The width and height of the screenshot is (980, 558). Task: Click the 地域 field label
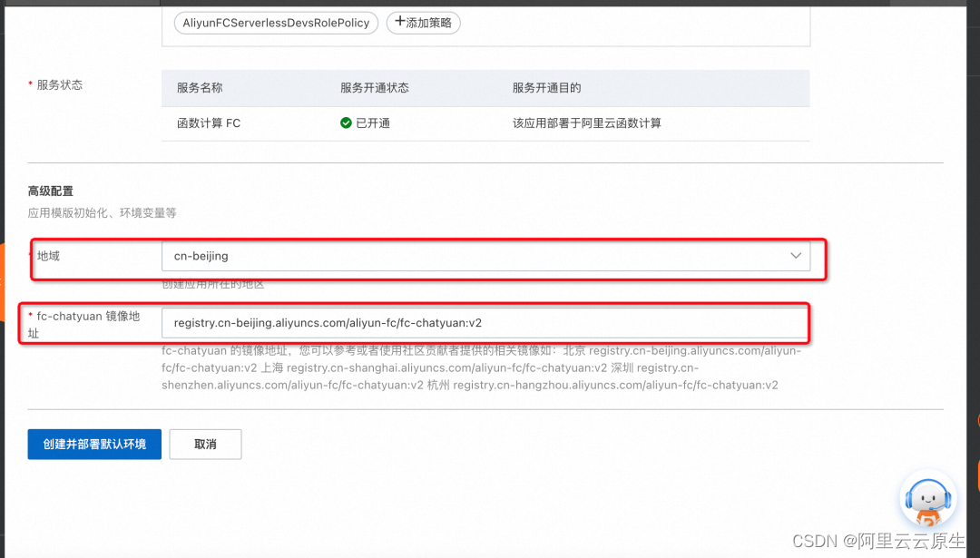(x=48, y=256)
